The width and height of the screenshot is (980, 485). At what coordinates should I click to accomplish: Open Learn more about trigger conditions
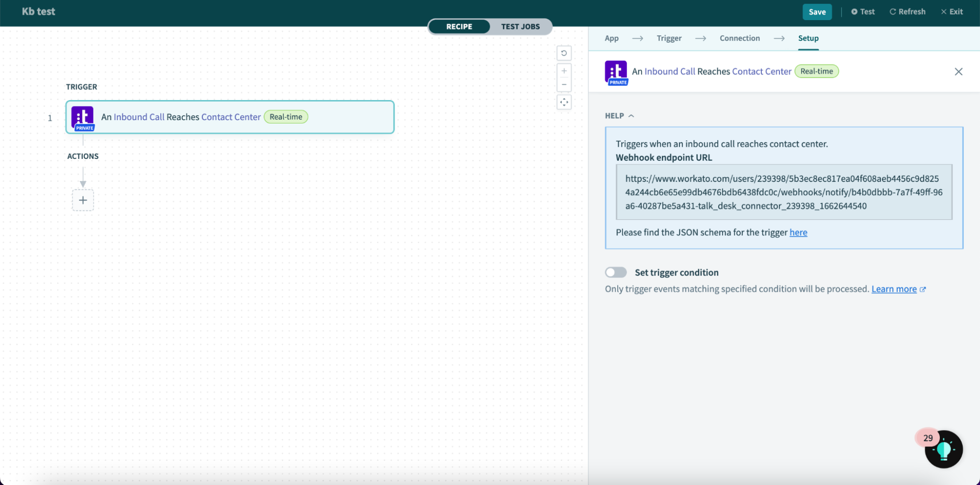coord(894,289)
